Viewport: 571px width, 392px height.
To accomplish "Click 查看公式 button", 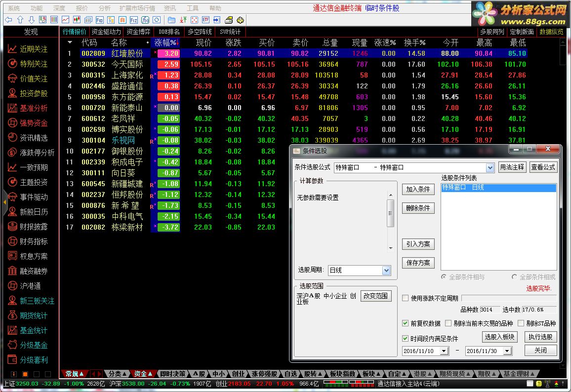I will pyautogui.click(x=543, y=167).
